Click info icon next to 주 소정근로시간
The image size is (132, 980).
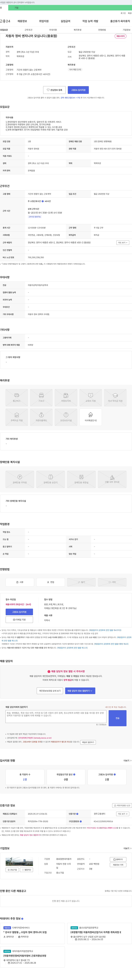43,201
